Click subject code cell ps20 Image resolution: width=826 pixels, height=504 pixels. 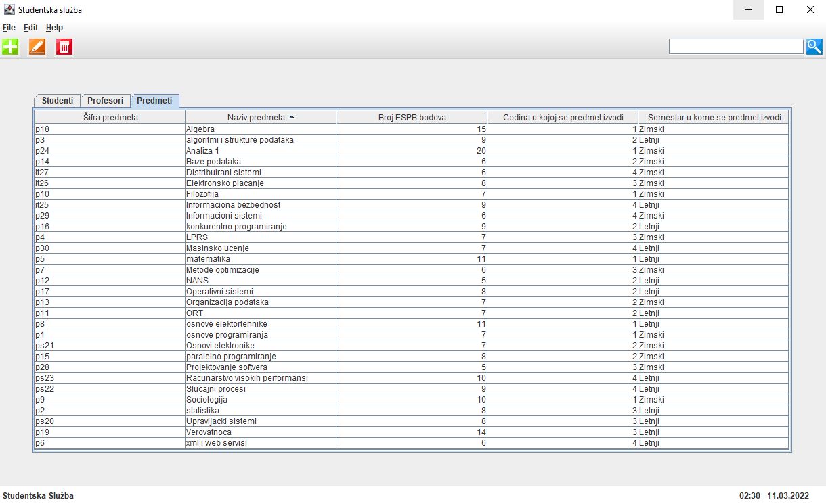tap(110, 421)
